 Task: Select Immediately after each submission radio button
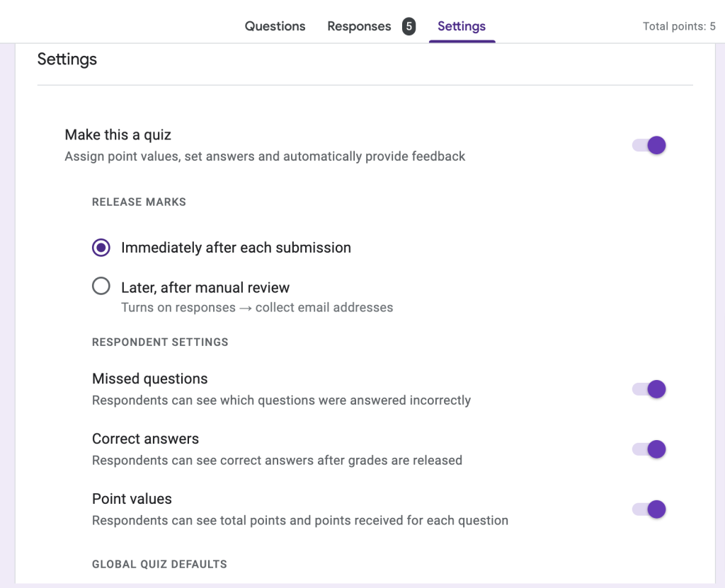pyautogui.click(x=101, y=248)
